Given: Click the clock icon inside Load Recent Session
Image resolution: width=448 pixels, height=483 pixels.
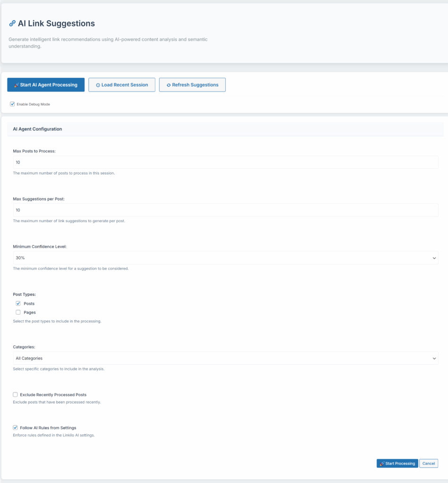Looking at the screenshot, I should [98, 84].
